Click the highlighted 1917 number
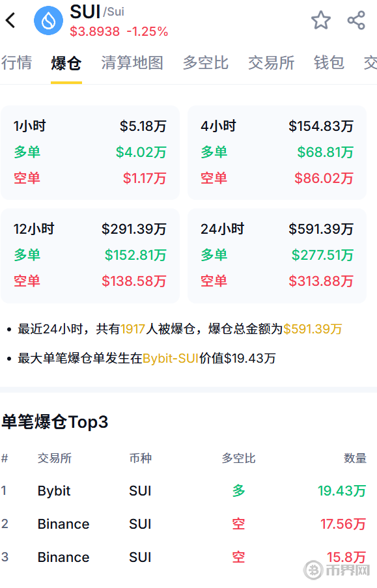The width and height of the screenshot is (377, 588). tap(132, 329)
